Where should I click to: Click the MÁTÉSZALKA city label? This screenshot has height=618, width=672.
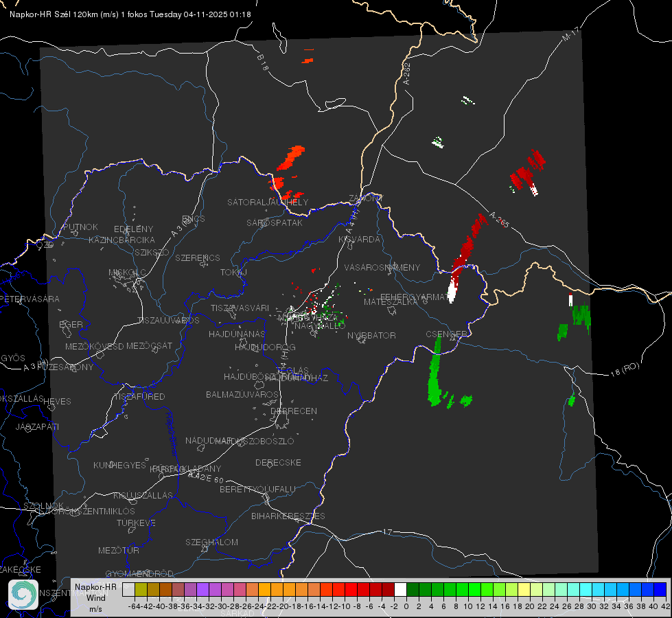(x=391, y=301)
